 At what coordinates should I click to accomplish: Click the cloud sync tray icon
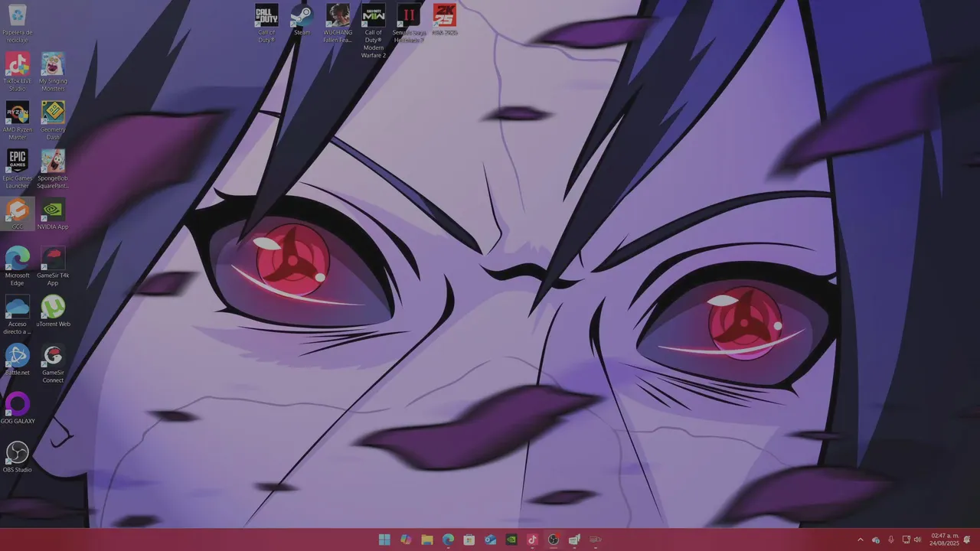[x=876, y=540]
